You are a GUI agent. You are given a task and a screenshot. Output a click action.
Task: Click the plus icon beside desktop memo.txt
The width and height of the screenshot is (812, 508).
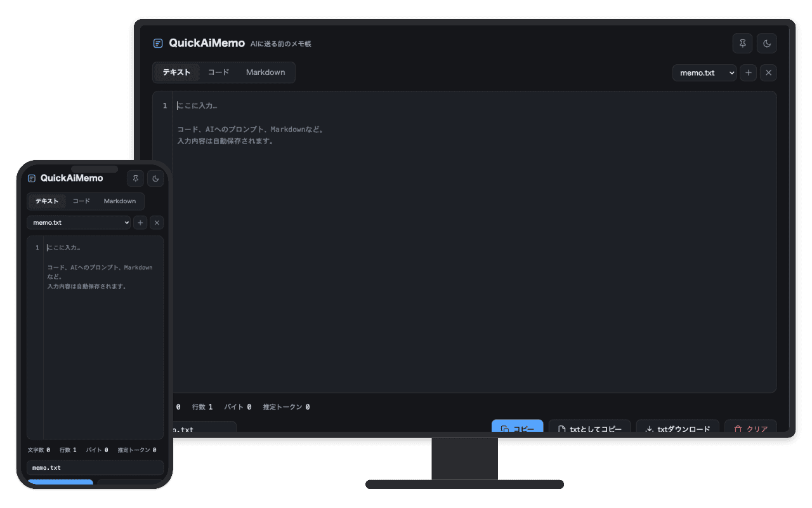click(749, 73)
